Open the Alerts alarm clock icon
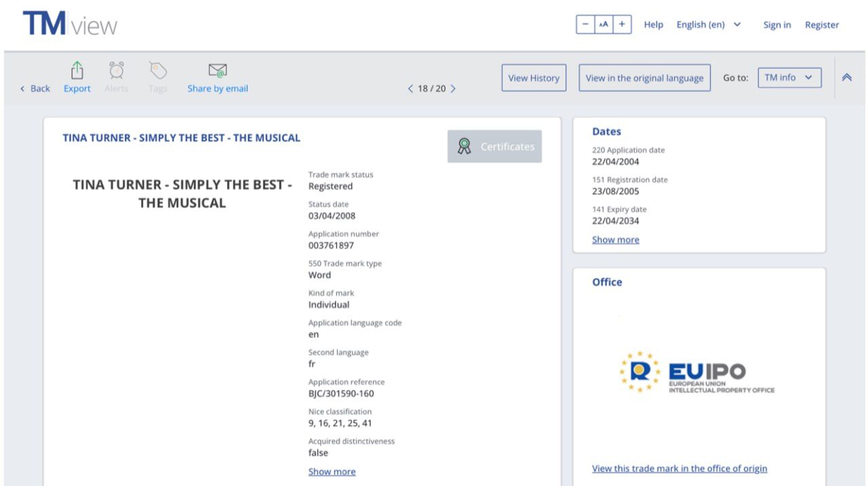Screen dimensions: 868x486 (117, 71)
